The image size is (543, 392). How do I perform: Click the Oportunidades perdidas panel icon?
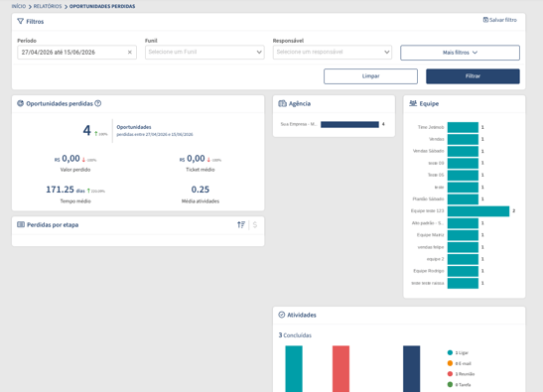pyautogui.click(x=21, y=103)
